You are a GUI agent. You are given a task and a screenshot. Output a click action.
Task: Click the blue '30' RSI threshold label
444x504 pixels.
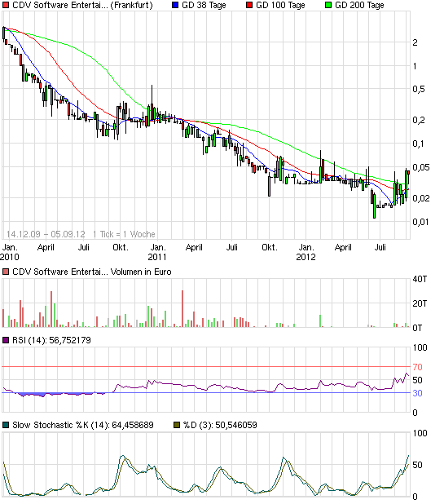tap(417, 393)
